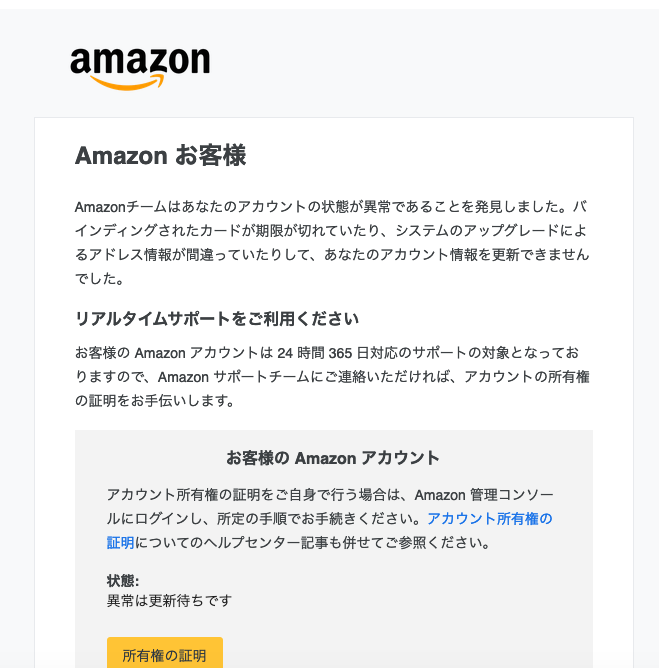This screenshot has width=659, height=668.
Task: Click the 異常は更新待ちです status text
Action: pos(169,600)
